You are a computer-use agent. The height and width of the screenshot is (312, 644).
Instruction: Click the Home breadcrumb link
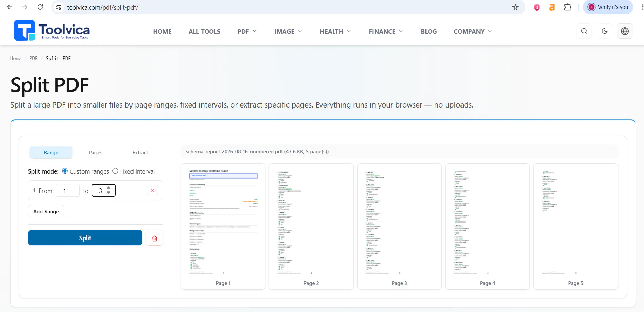[16, 58]
